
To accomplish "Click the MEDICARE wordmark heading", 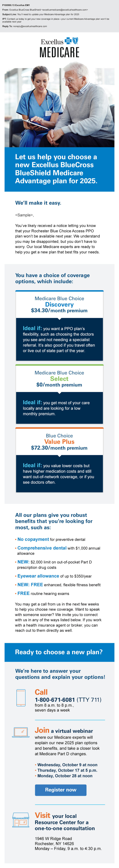I will click(x=59, y=52).
